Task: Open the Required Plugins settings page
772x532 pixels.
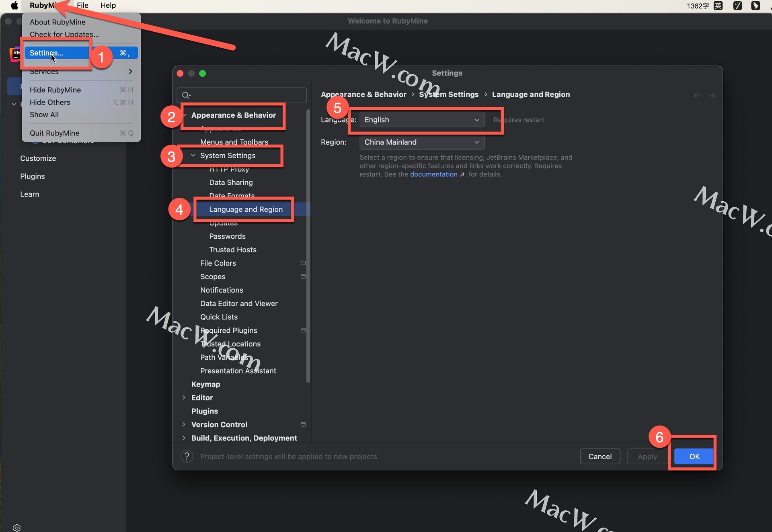Action: [x=228, y=330]
